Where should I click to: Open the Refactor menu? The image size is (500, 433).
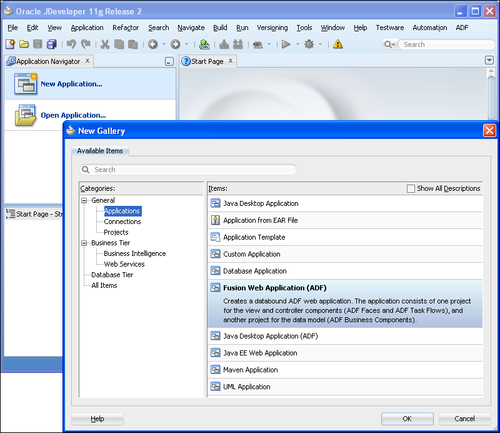[125, 28]
